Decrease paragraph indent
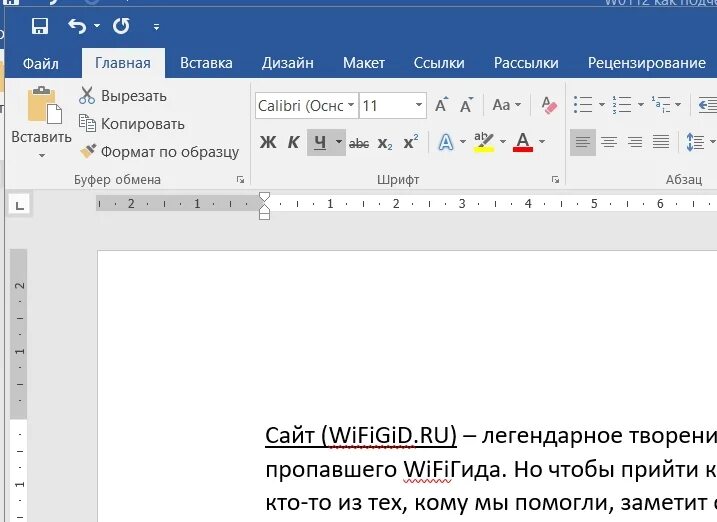 coord(707,105)
